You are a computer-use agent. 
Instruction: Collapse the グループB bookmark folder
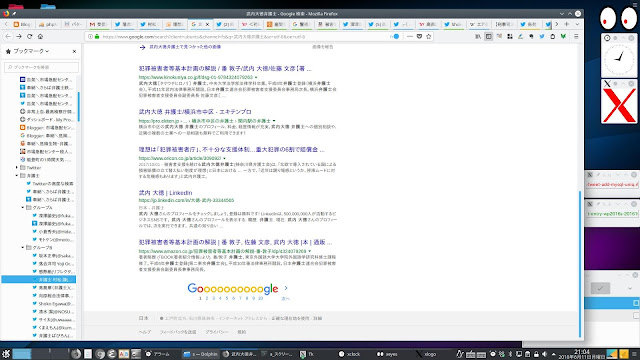click(x=23, y=247)
